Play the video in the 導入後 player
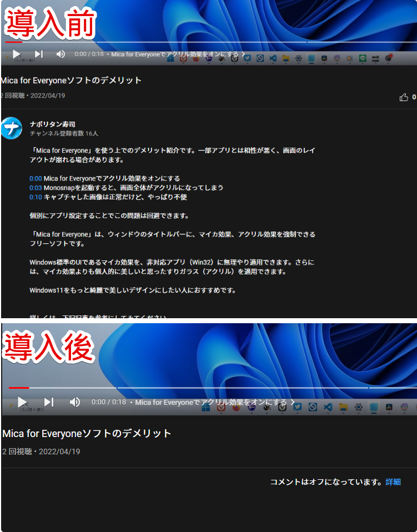Image resolution: width=417 pixels, height=532 pixels. click(x=22, y=402)
